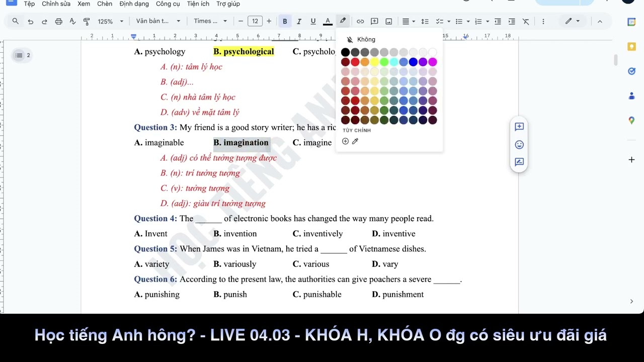Open the Định dạng menu
The image size is (644, 362).
point(134,4)
